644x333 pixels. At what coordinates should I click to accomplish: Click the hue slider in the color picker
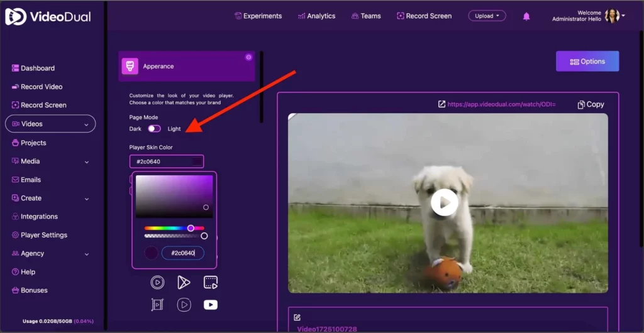click(174, 228)
